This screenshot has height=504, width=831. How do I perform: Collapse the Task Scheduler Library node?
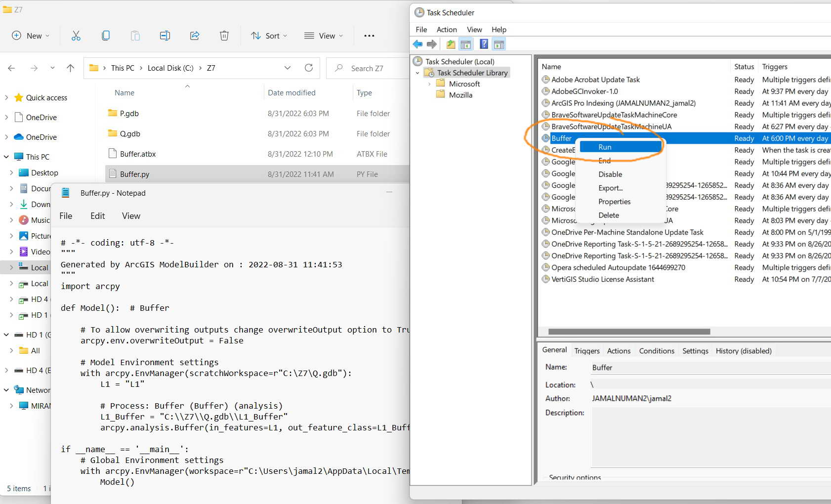(417, 73)
